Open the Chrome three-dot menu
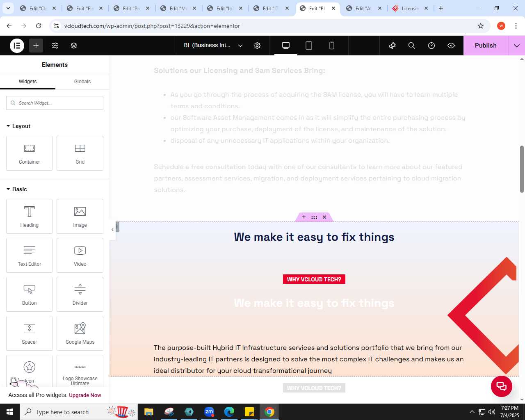525x420 pixels. 516,26
